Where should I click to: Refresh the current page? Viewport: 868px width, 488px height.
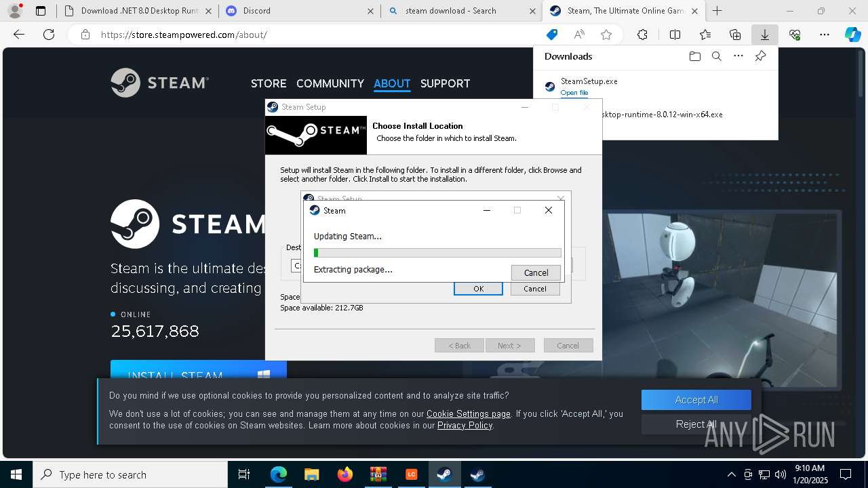[x=49, y=35]
